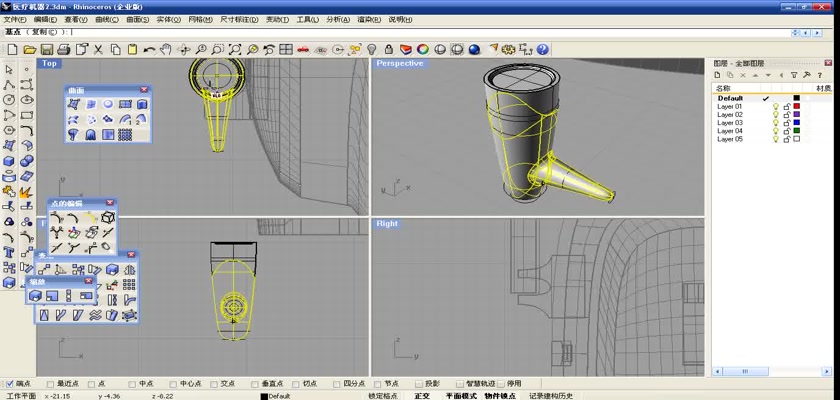The width and height of the screenshot is (840, 400).
Task: Click the Undo arrow icon
Action: tap(149, 50)
